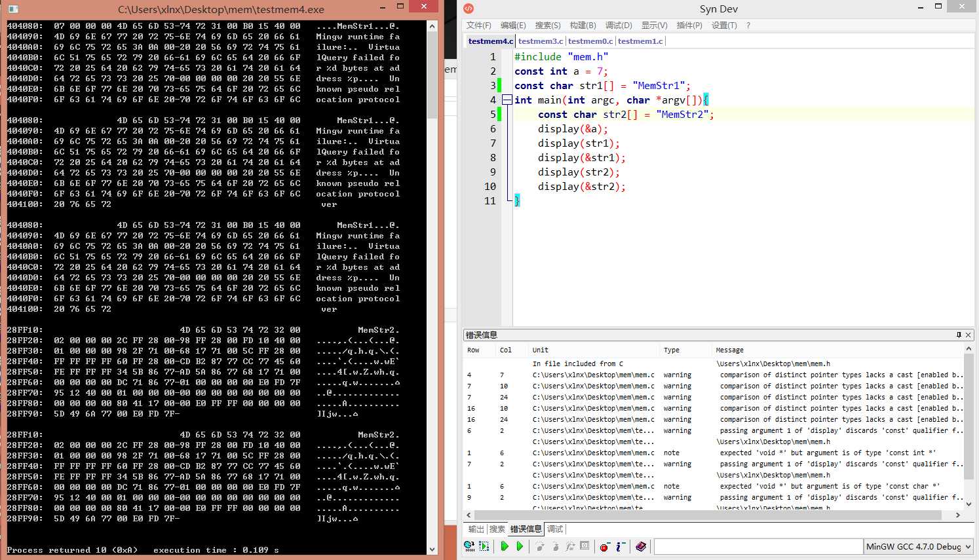
Task: Click '#include "mem.h"' code line
Action: pos(561,56)
